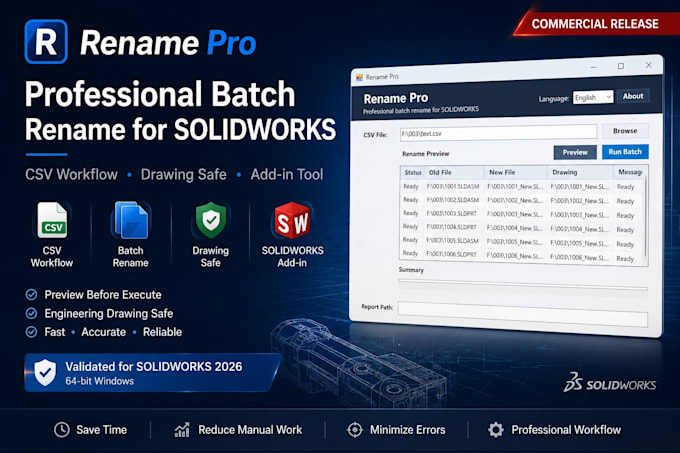Click the Status column header
680x453 pixels.
[x=412, y=173]
